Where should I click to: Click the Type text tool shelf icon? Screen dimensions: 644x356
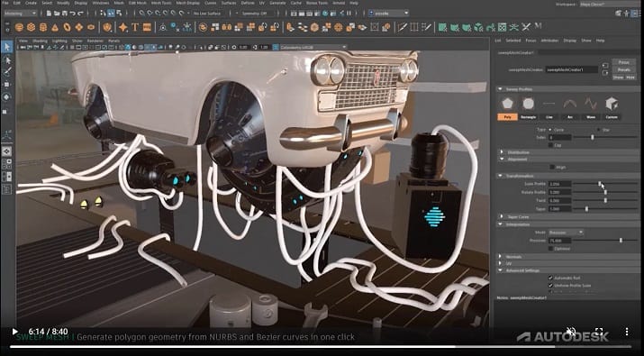[x=135, y=28]
